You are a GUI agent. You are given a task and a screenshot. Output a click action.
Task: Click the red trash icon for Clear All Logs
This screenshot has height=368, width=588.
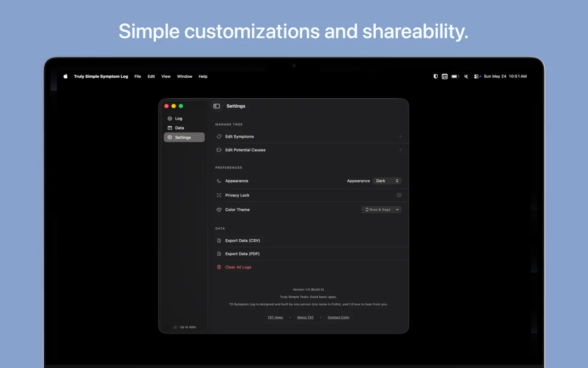(219, 267)
